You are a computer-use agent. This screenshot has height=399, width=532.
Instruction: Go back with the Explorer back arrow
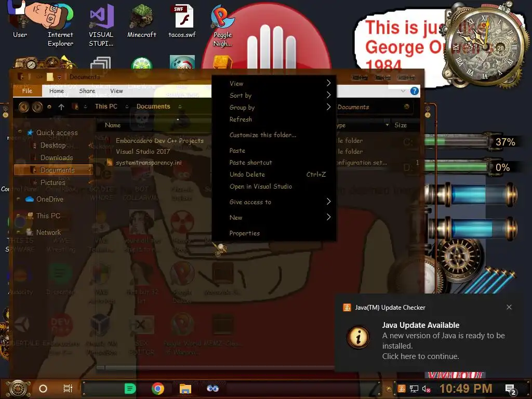(23, 107)
